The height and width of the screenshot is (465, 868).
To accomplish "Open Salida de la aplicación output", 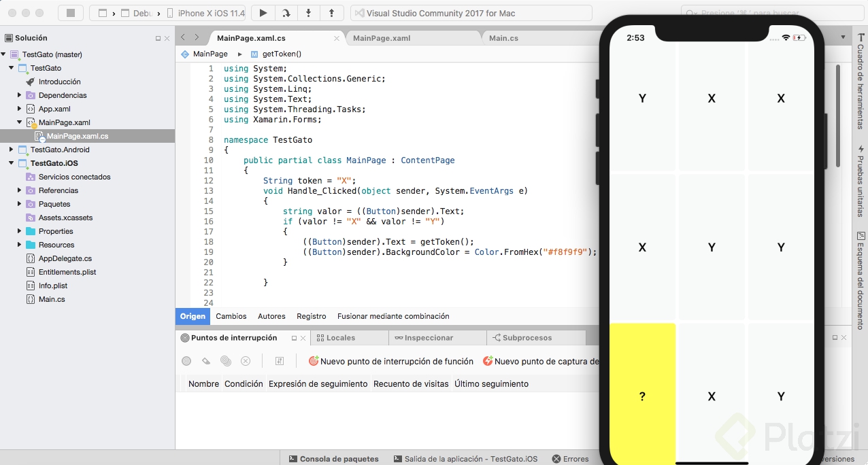I will tap(465, 459).
